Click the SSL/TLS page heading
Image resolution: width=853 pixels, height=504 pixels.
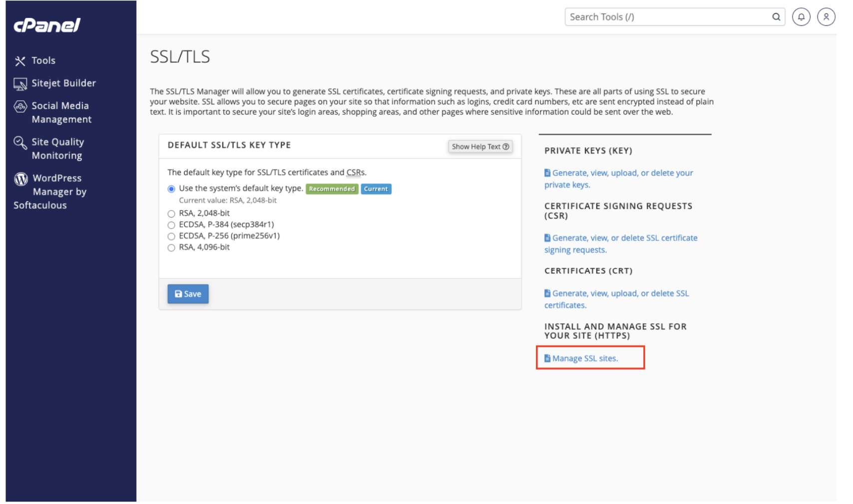180,57
